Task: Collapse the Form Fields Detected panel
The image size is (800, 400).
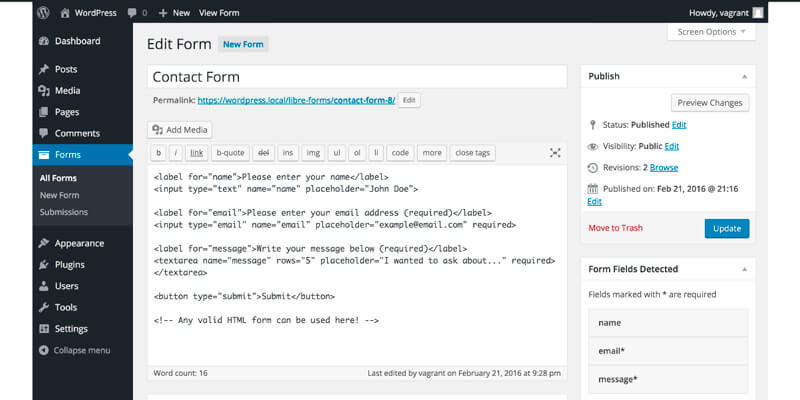Action: point(744,269)
